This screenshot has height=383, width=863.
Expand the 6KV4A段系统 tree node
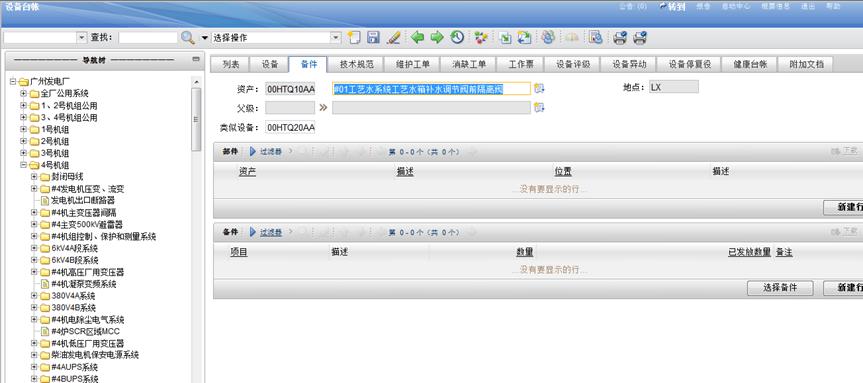pos(34,248)
